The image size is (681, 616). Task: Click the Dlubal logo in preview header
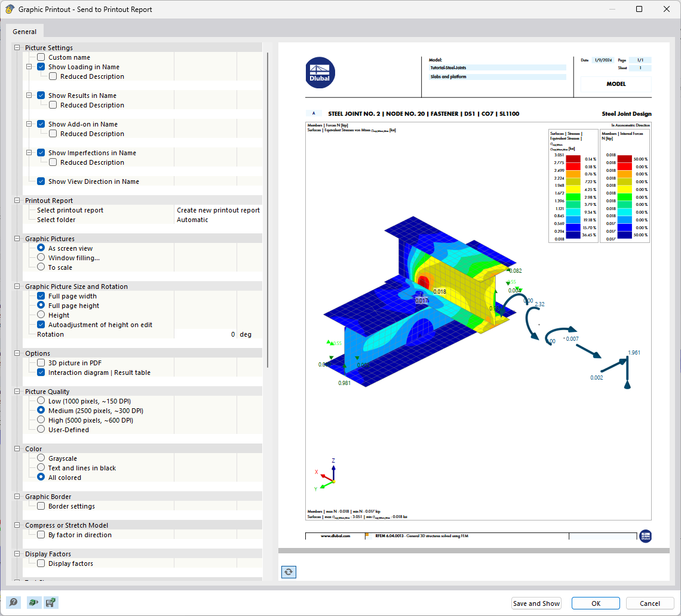pyautogui.click(x=320, y=72)
